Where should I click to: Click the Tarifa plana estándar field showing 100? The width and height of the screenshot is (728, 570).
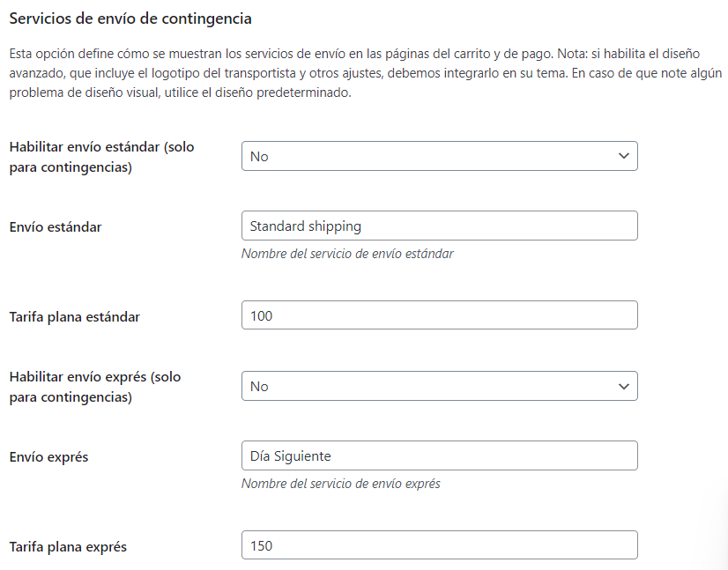(x=439, y=315)
